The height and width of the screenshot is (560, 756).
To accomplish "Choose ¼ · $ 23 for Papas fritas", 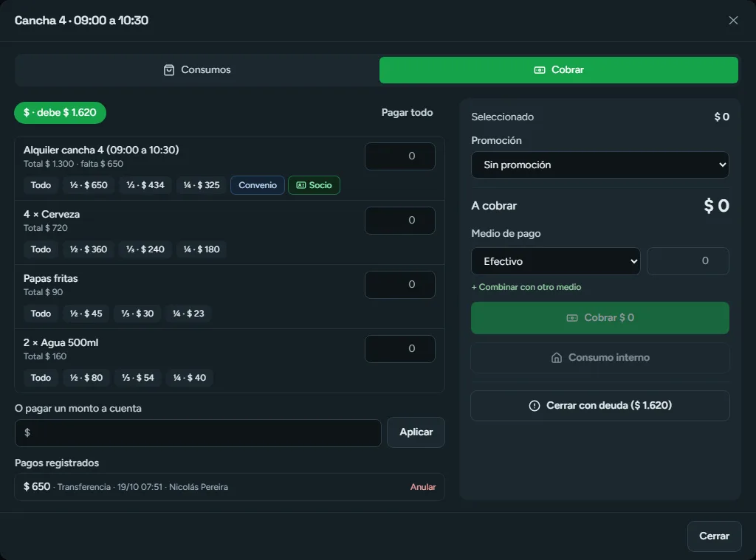I will pyautogui.click(x=188, y=314).
